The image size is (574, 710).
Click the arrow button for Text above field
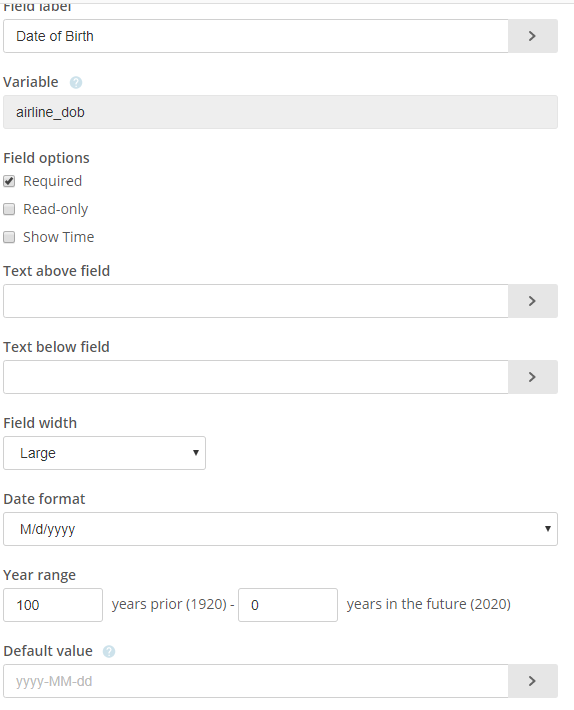pyautogui.click(x=533, y=301)
